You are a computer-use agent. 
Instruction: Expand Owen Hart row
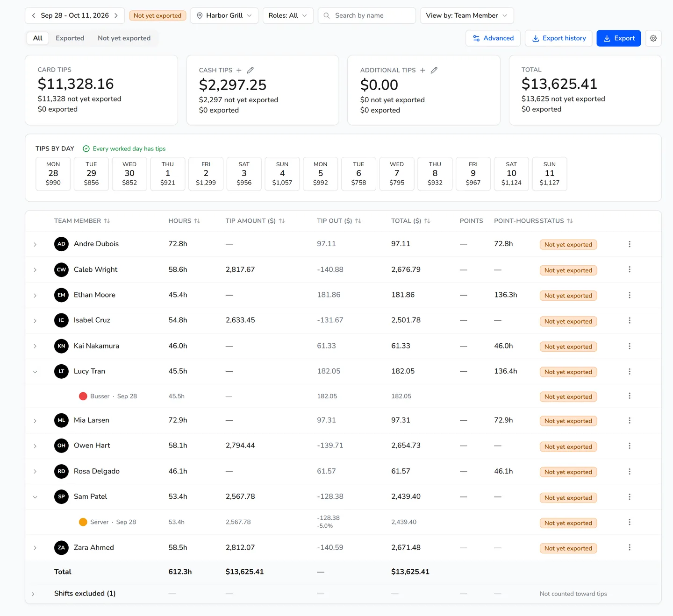pos(35,446)
